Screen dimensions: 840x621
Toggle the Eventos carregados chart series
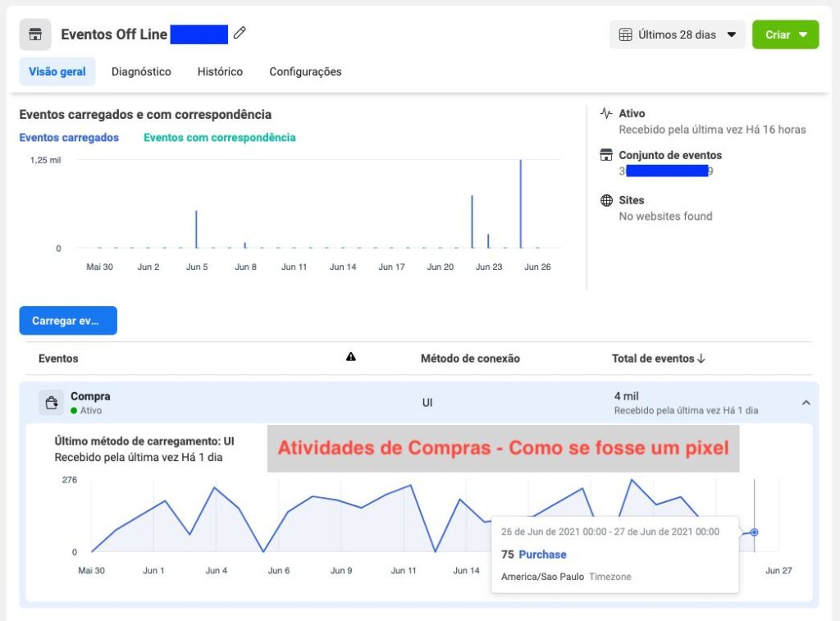[69, 138]
